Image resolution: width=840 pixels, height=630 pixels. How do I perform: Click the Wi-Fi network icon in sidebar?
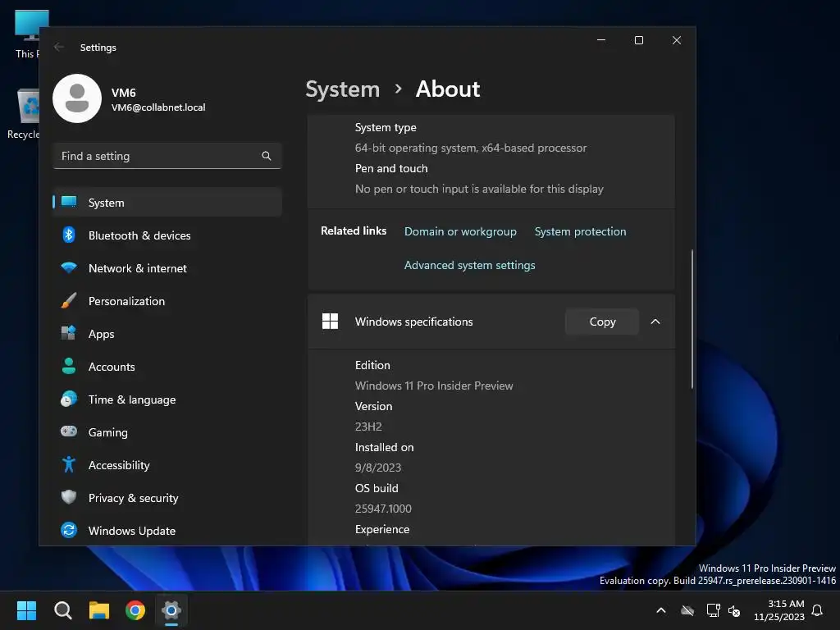69,267
